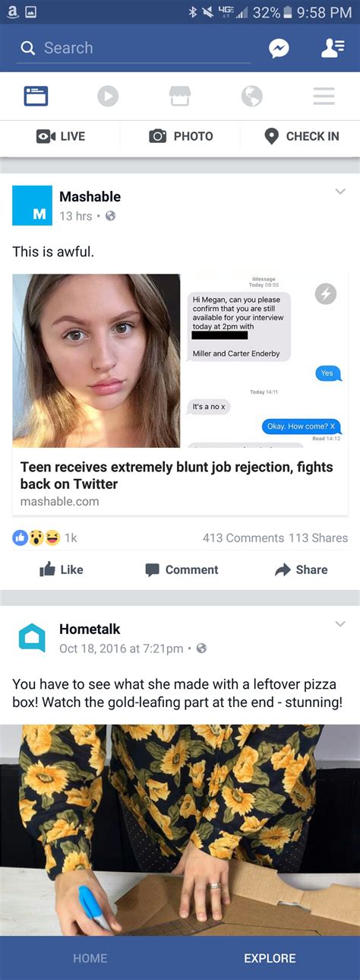The height and width of the screenshot is (980, 360).
Task: Tap the CHECK IN button
Action: pos(301,136)
